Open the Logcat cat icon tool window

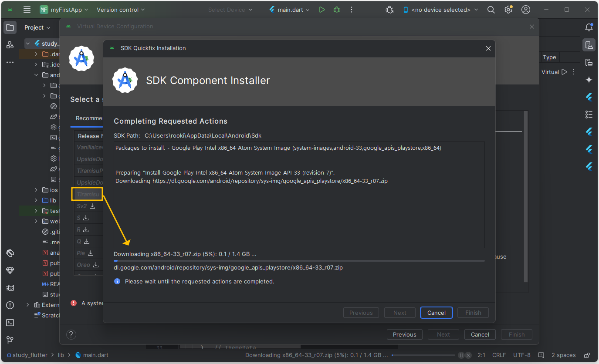10,288
